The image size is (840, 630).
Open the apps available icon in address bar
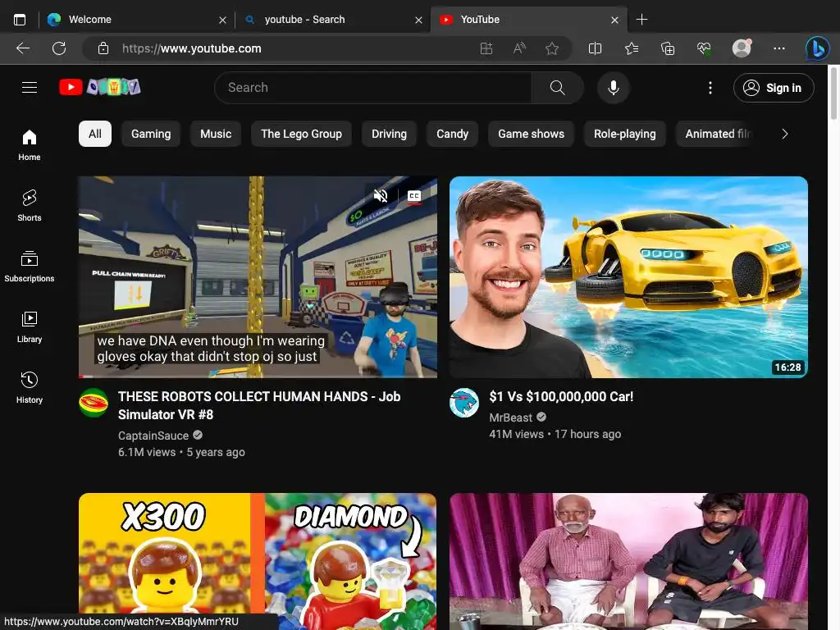(486, 48)
